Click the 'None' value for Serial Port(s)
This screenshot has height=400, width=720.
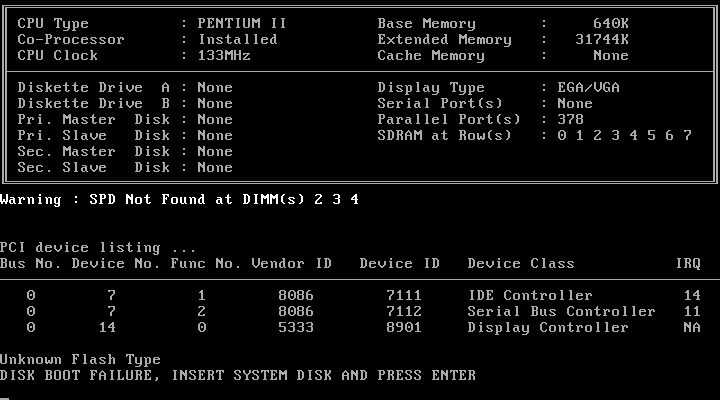[x=575, y=103]
